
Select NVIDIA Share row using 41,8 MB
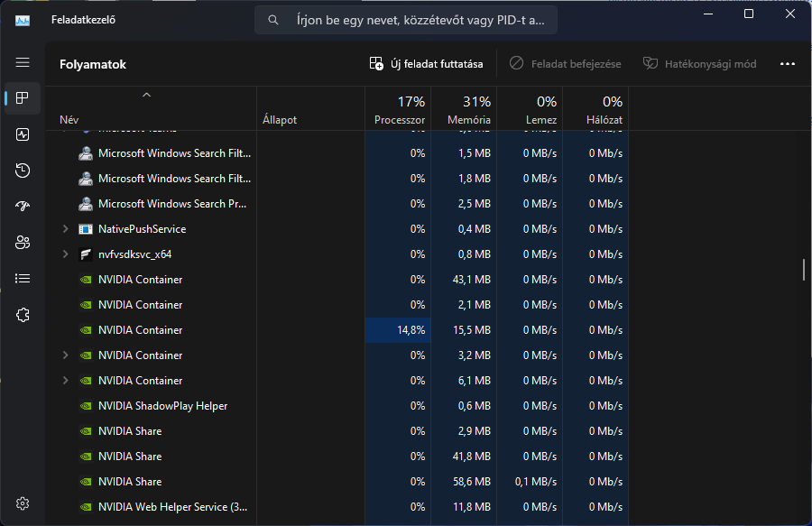337,457
